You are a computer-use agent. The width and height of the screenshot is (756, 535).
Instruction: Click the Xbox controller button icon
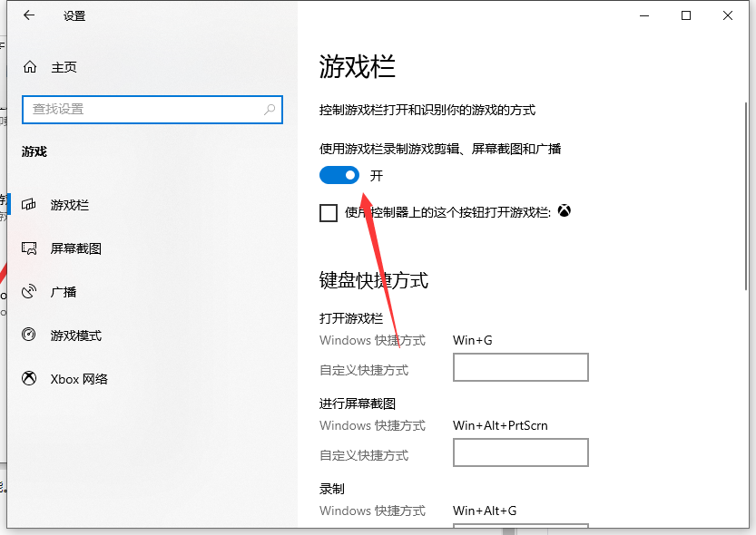[564, 210]
